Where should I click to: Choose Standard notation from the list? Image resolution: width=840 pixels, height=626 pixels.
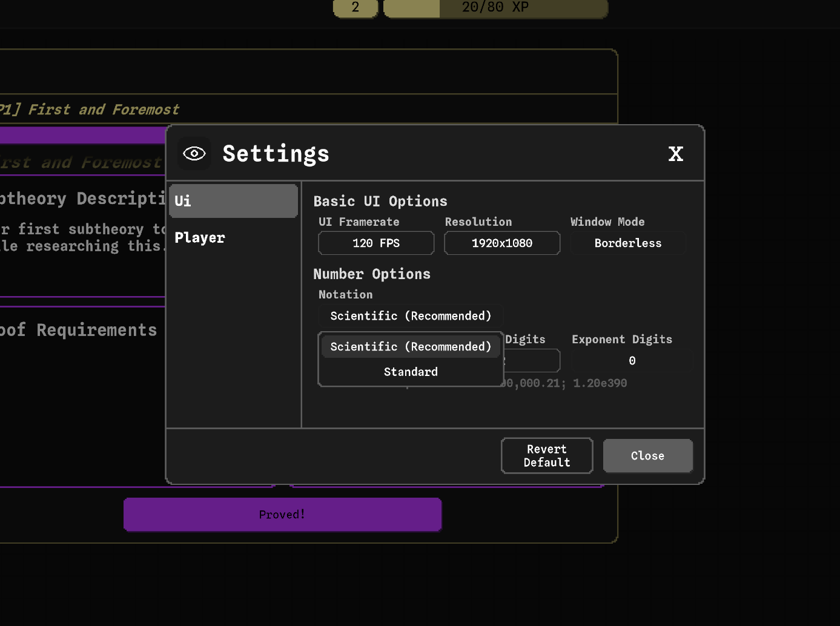click(411, 372)
